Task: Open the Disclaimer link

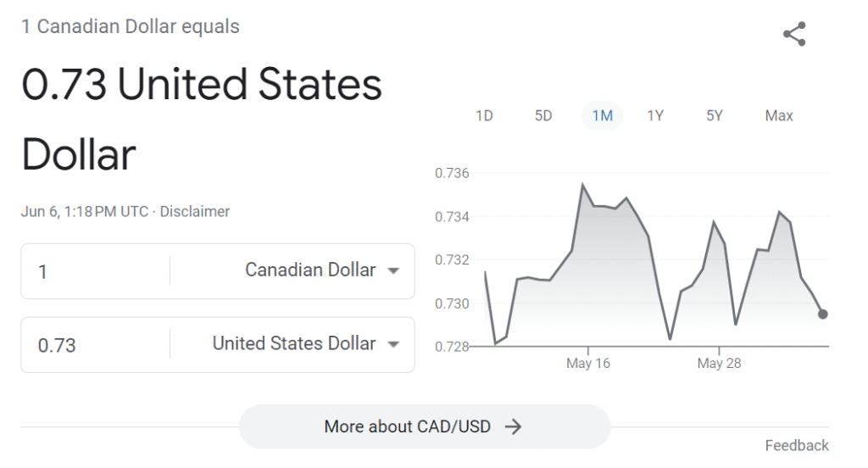Action: pos(195,212)
